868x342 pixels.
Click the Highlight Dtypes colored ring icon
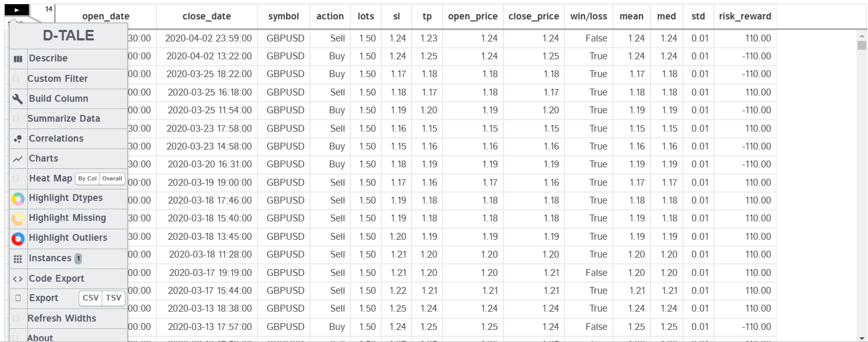pyautogui.click(x=18, y=198)
